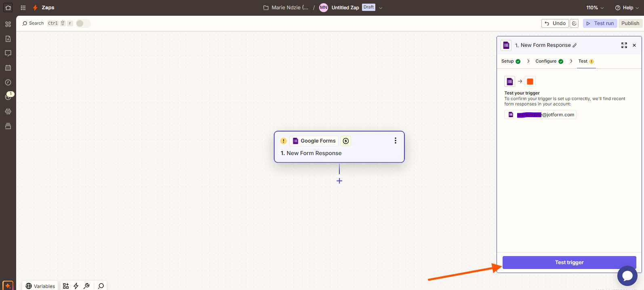Undo the last change
The height and width of the screenshot is (290, 644).
coord(555,23)
